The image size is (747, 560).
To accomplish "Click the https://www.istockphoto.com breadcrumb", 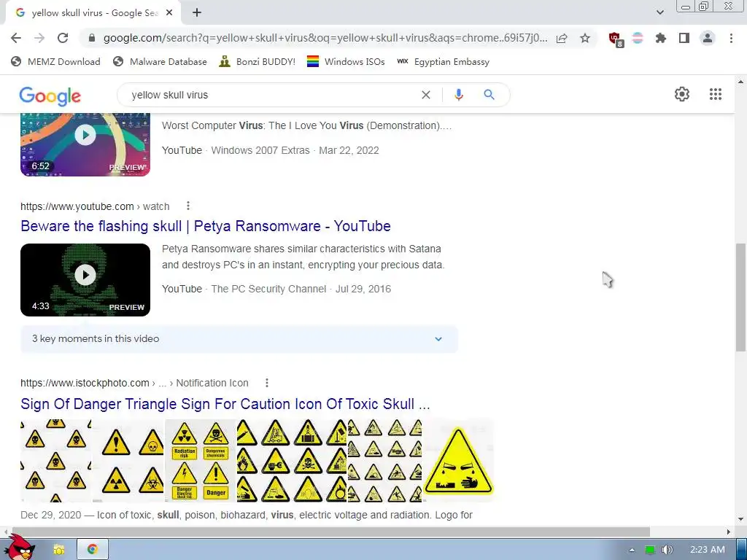I will tap(134, 384).
